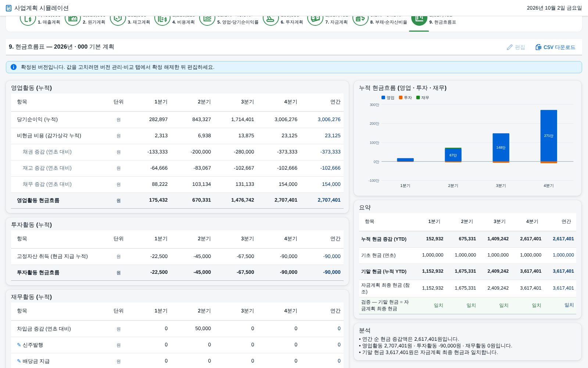588x368 pixels.
Task: Click the 기말 현금 4분기 value 3,617,401
Action: (531, 271)
